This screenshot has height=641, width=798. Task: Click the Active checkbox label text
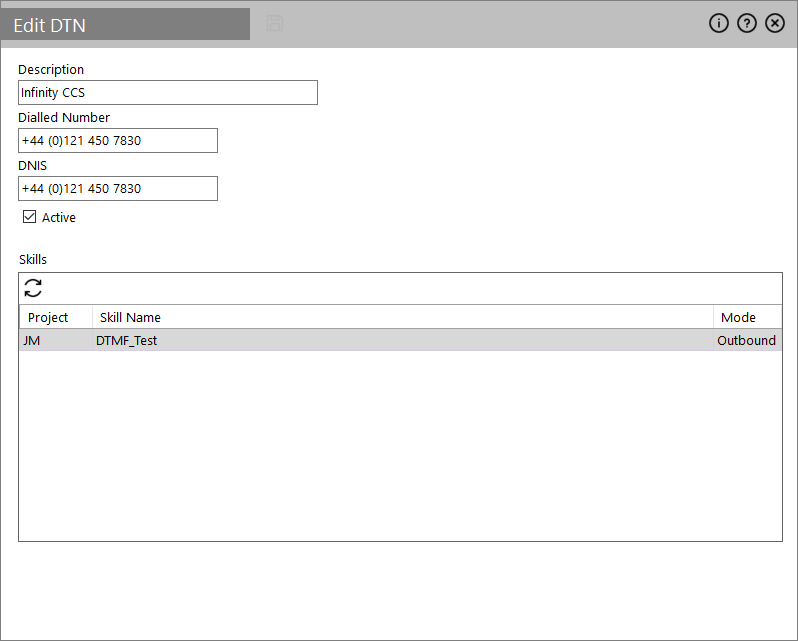tap(58, 217)
